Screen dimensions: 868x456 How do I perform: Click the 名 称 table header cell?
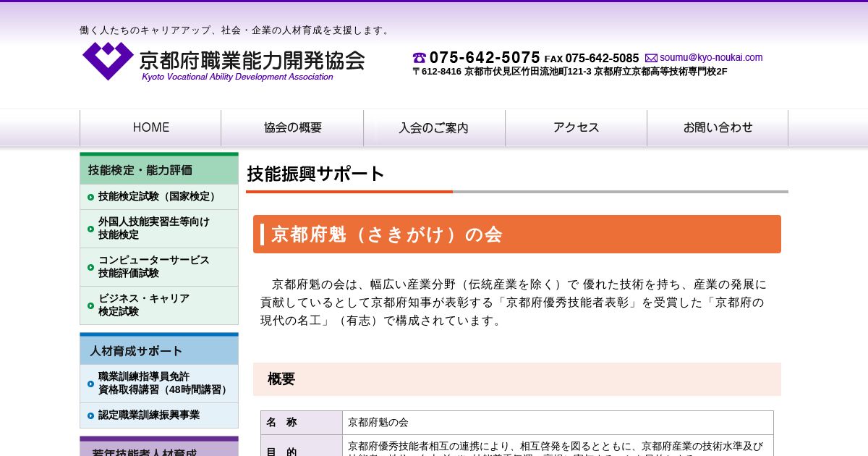pyautogui.click(x=302, y=423)
